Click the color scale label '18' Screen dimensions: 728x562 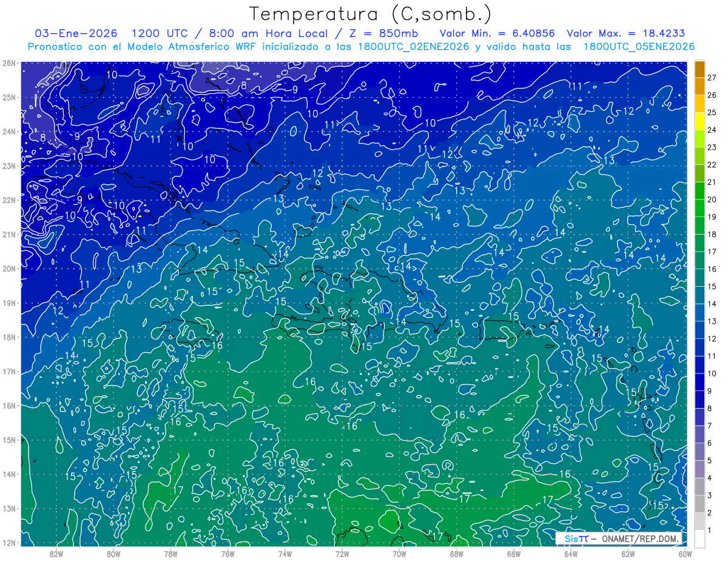coord(712,235)
